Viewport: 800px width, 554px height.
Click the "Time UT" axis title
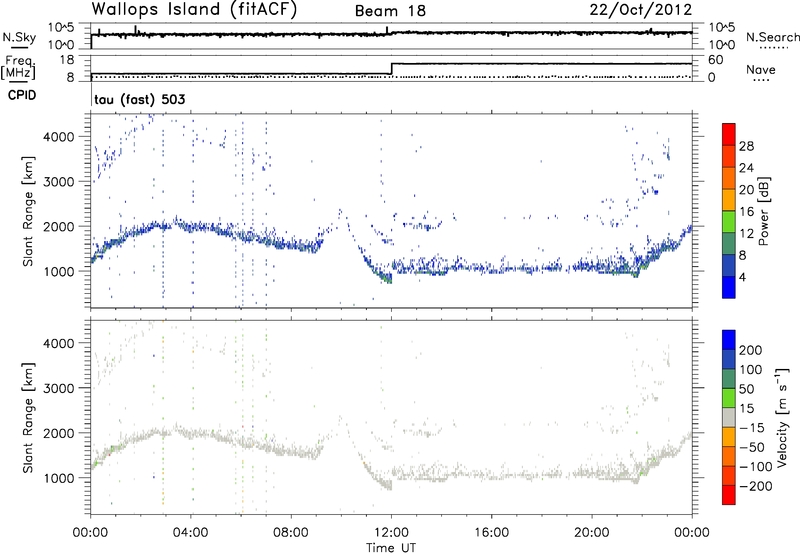pyautogui.click(x=391, y=547)
